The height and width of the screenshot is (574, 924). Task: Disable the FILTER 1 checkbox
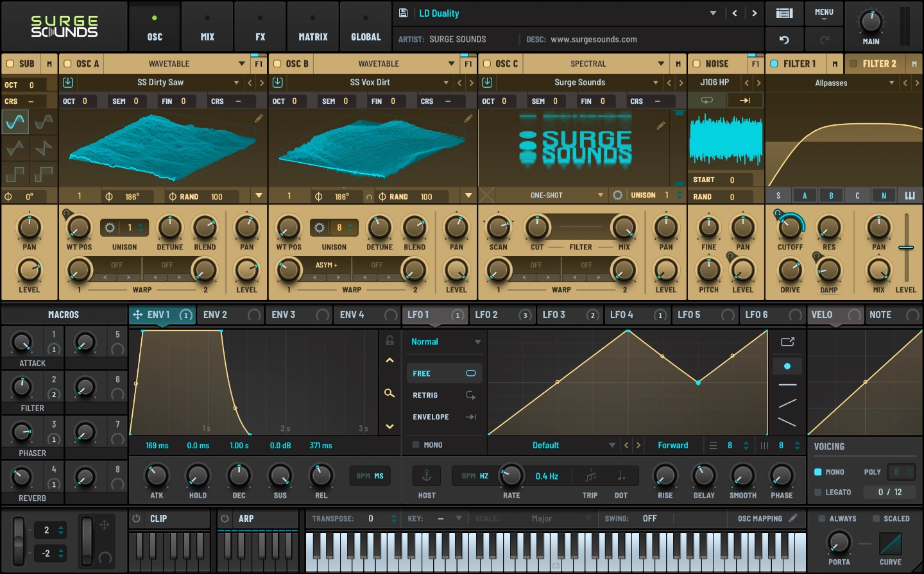point(774,63)
